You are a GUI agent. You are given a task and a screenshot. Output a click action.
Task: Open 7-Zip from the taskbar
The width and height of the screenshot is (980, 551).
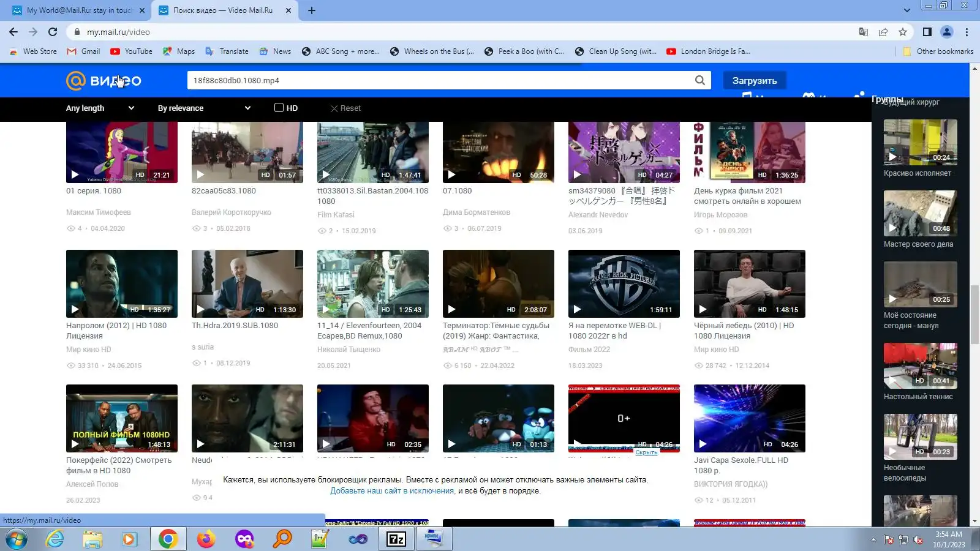pyautogui.click(x=396, y=539)
